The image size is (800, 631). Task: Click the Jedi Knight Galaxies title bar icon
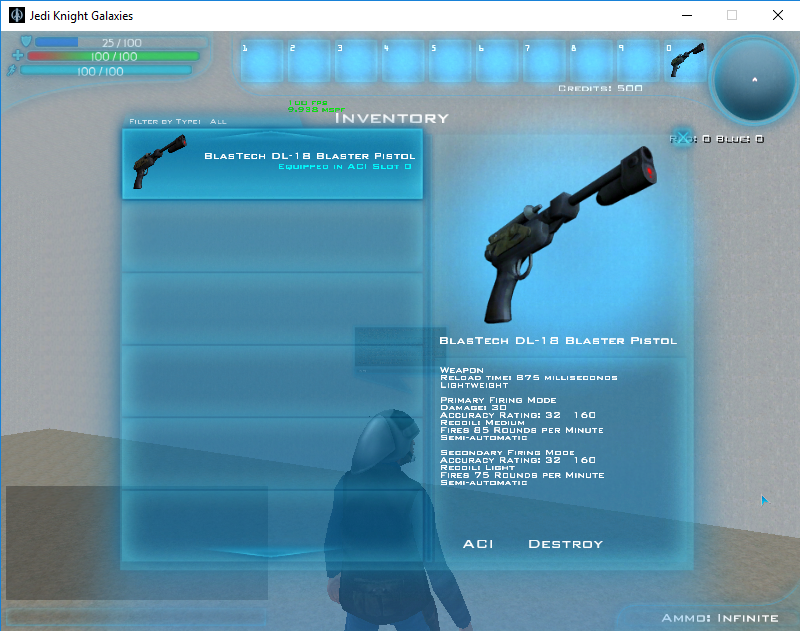(x=17, y=15)
